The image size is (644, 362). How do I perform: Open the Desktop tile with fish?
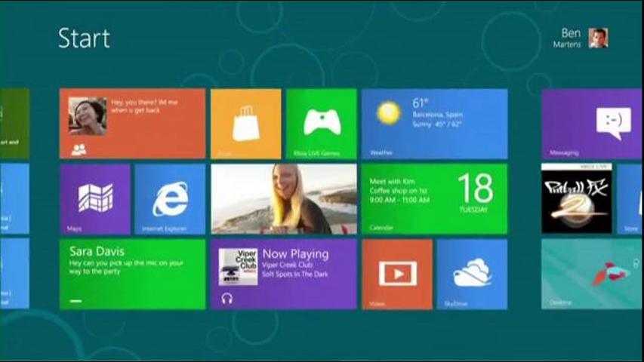click(591, 275)
